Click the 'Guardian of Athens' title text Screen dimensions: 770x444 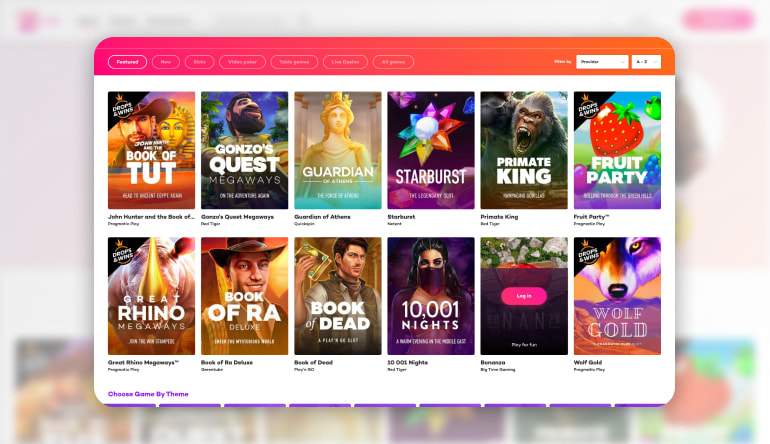pos(322,217)
